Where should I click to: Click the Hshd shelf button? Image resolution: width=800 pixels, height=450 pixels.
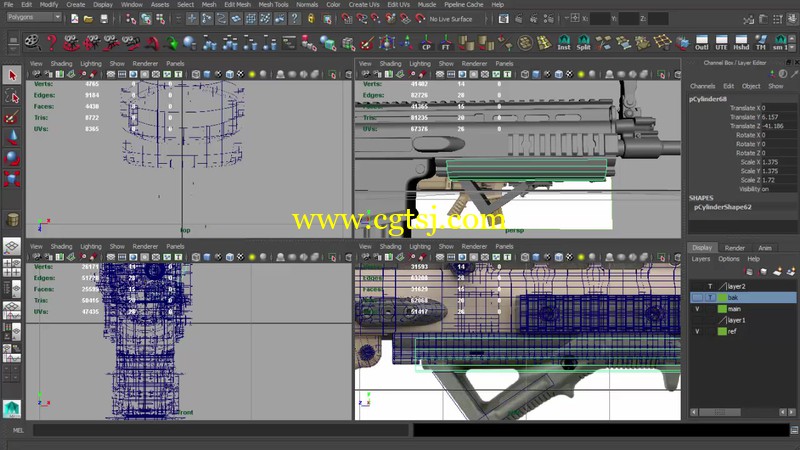click(741, 43)
